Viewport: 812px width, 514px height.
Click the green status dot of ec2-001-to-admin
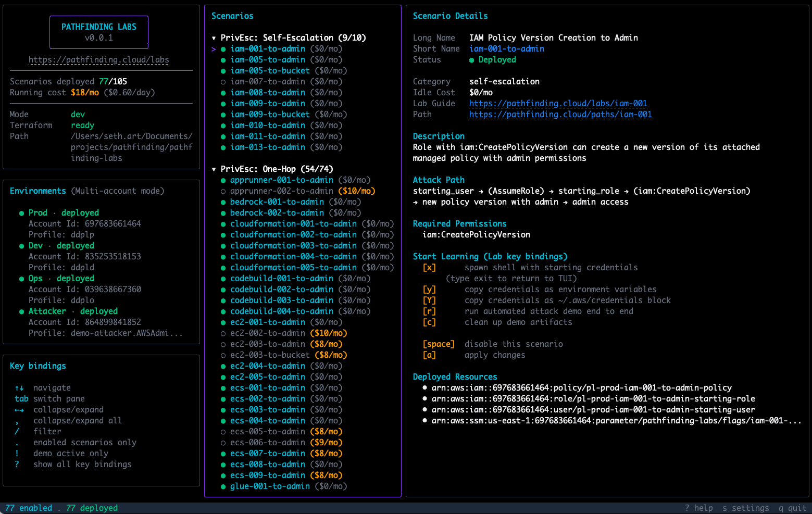pyautogui.click(x=223, y=322)
